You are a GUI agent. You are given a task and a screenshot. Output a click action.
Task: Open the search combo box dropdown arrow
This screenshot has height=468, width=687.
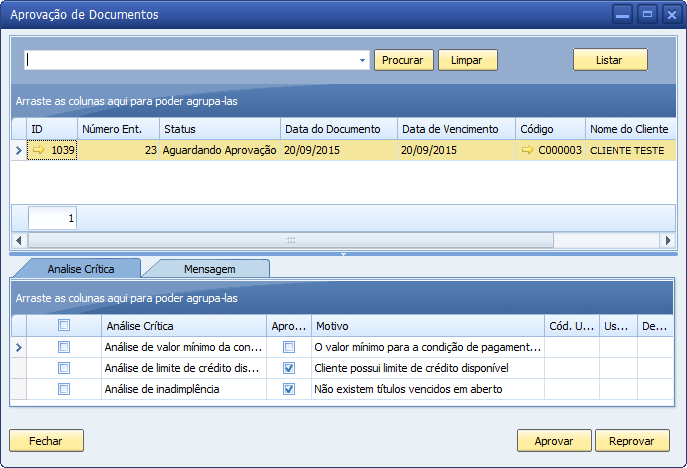click(x=362, y=60)
